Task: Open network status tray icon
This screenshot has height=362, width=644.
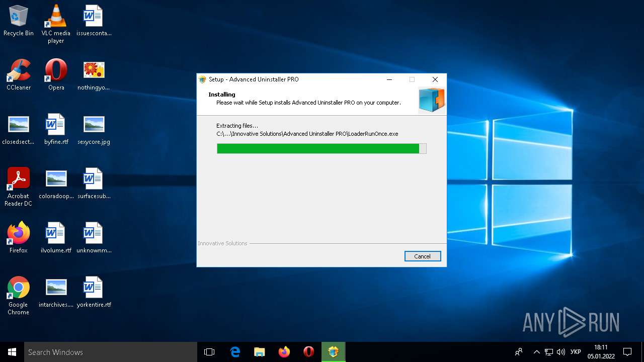Action: click(549, 352)
